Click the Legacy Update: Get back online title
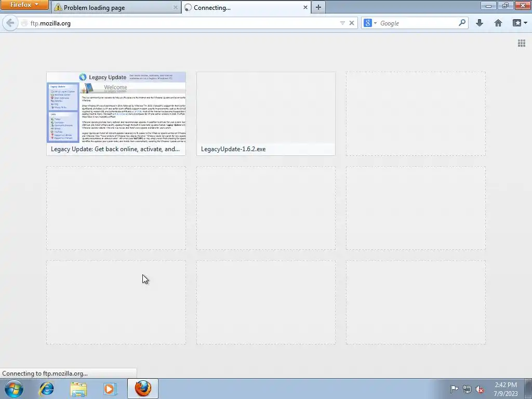Image resolution: width=532 pixels, height=399 pixels. pyautogui.click(x=115, y=149)
